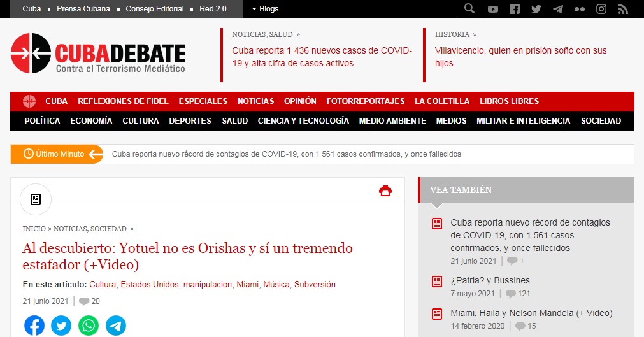Open the Reflexiones de Fidel menu
644x337 pixels.
[123, 101]
